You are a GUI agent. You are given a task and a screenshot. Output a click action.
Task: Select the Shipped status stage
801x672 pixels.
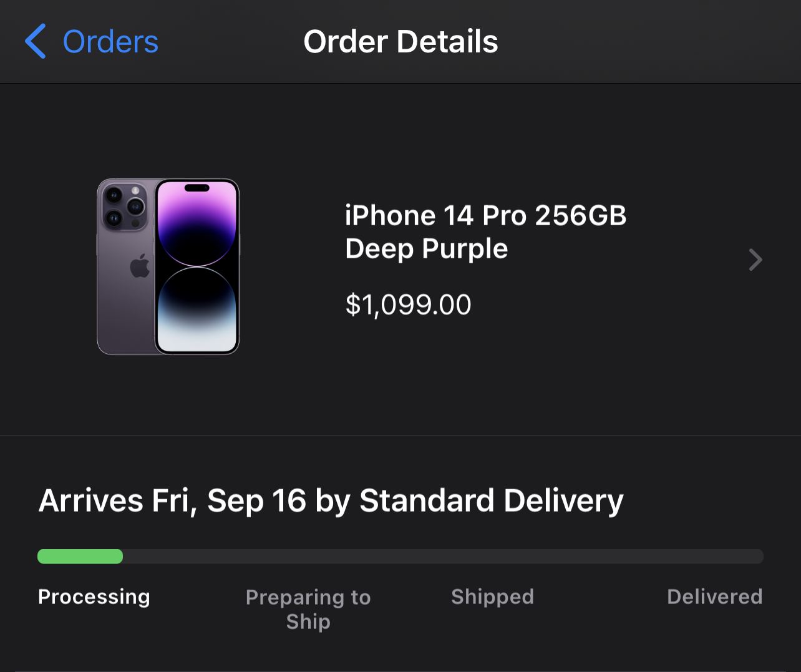tap(492, 597)
